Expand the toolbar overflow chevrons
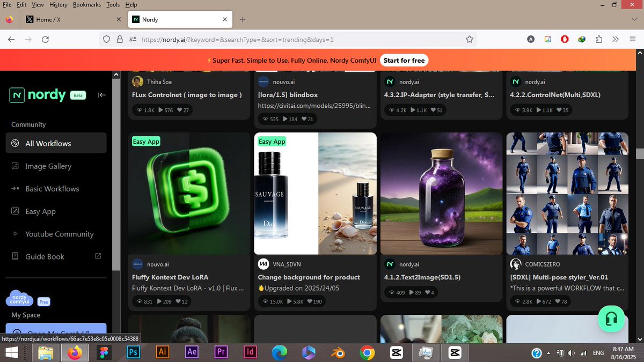 pos(616,39)
